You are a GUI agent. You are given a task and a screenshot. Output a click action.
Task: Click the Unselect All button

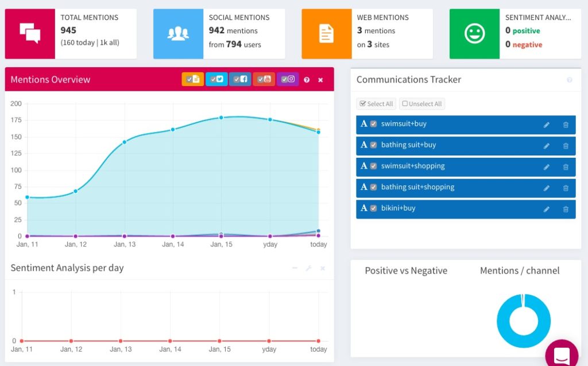(422, 104)
